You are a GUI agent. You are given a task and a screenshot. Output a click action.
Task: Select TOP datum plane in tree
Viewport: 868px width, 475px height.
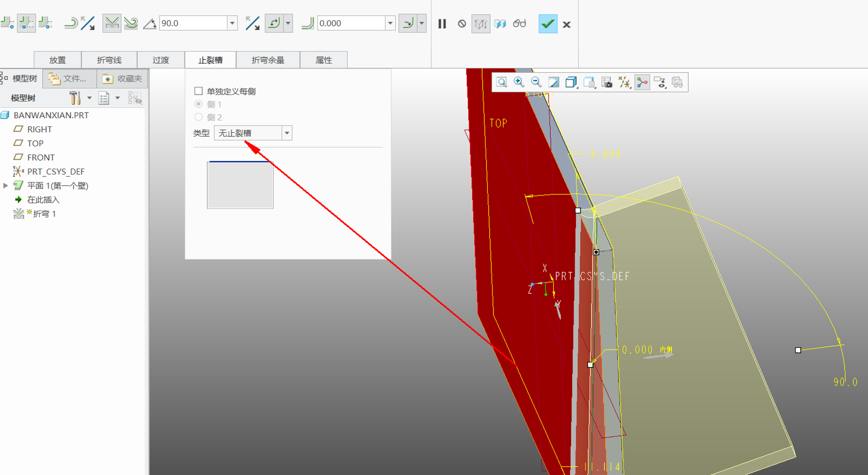point(35,143)
